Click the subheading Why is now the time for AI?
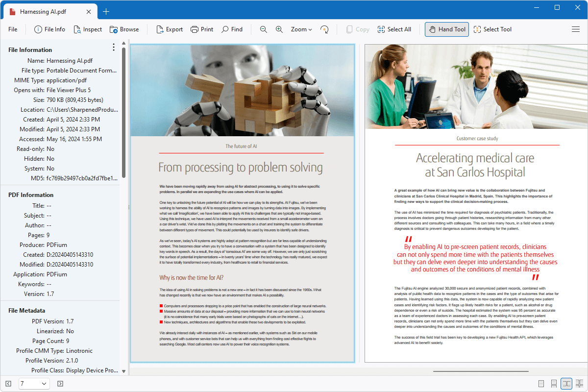 (192, 278)
